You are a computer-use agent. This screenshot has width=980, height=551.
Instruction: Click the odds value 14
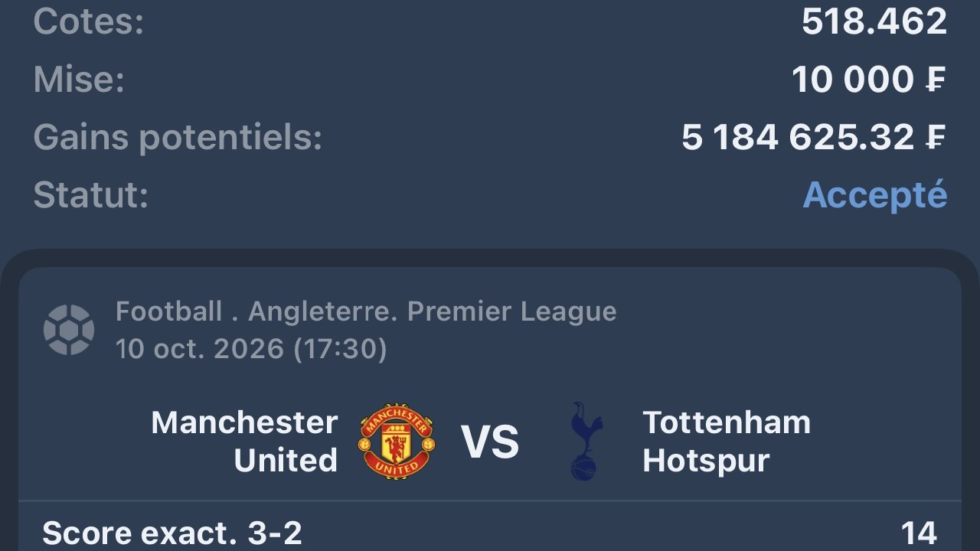919,533
